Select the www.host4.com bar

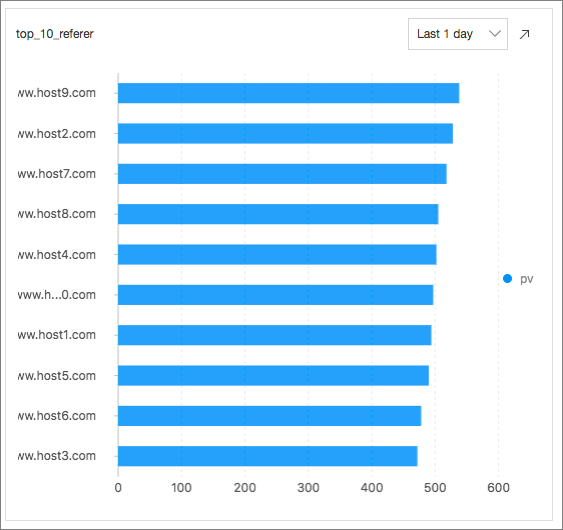pyautogui.click(x=277, y=255)
